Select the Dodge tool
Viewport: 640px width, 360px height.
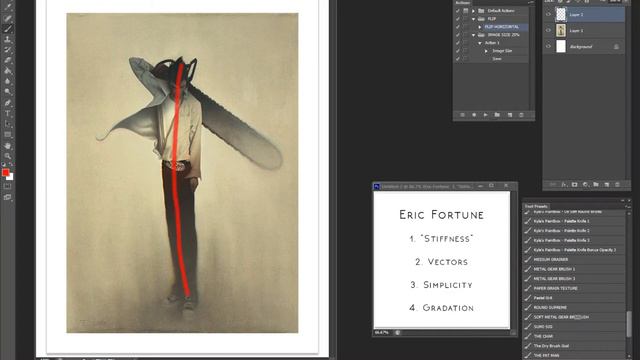(8, 92)
